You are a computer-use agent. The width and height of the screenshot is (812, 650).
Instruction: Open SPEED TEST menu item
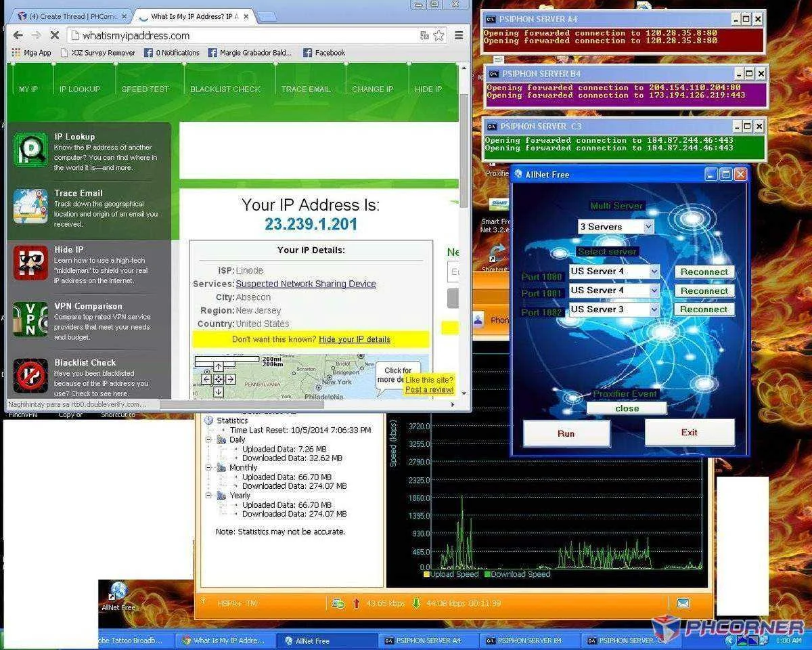coord(145,89)
